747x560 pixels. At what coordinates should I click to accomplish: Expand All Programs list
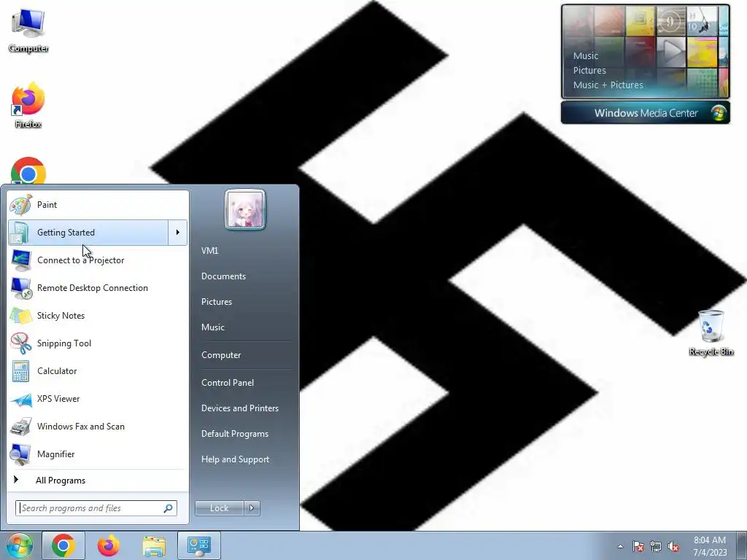98,481
